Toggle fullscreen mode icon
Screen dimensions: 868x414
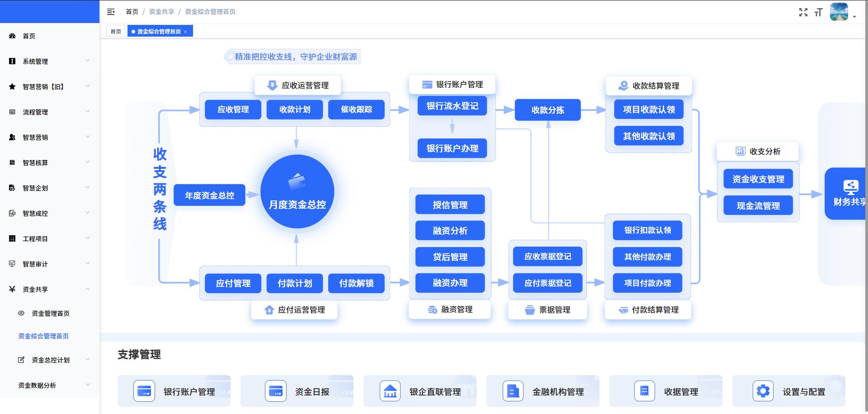[803, 12]
